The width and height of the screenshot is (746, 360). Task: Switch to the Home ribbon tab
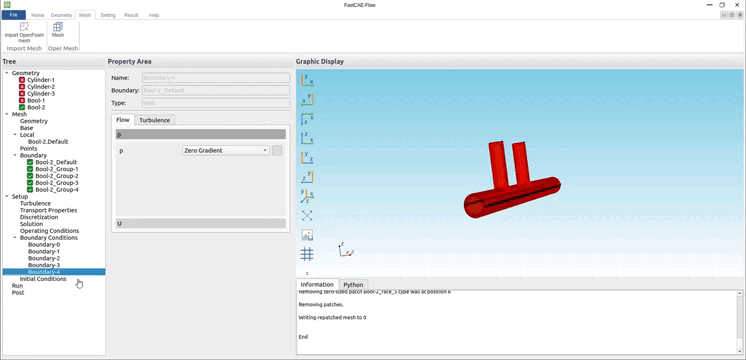click(38, 15)
